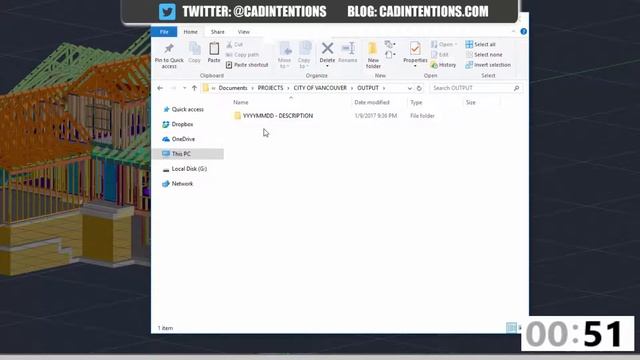
Task: Click CITY OF VANCOUVER in address path
Action: pyautogui.click(x=320, y=88)
